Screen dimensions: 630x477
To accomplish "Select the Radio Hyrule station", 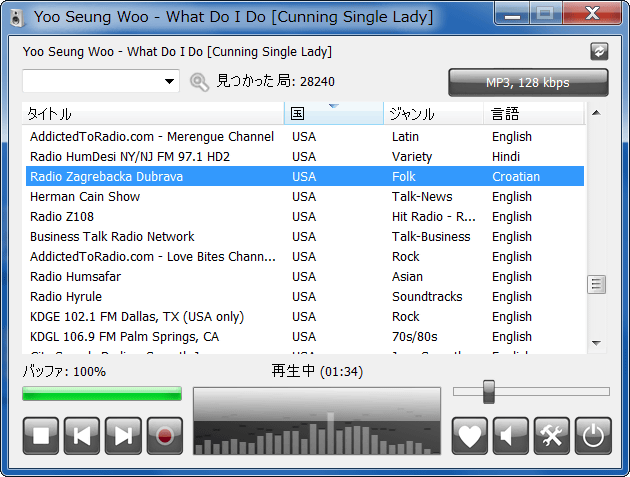I will click(305, 297).
